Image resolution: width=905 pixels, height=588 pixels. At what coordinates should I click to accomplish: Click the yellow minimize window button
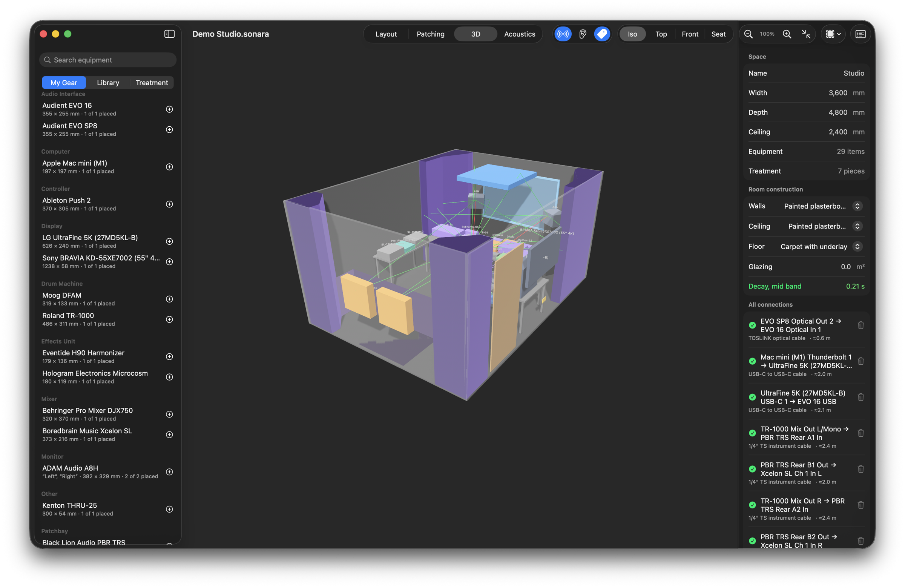pyautogui.click(x=55, y=34)
